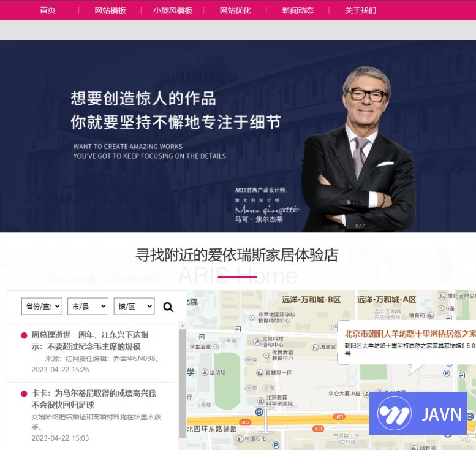Click the text 来源:红网责任编辑:乔雷华SN098
Viewport: 476px width, 450px height.
pos(102,359)
